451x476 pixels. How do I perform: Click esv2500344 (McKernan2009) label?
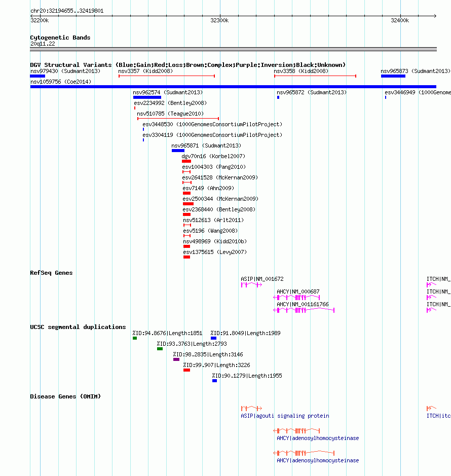tap(220, 199)
